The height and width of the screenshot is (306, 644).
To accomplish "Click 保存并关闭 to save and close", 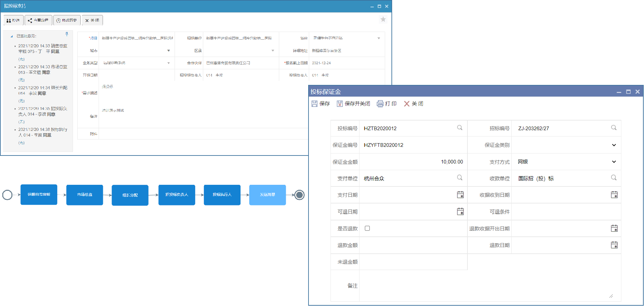I will [353, 104].
